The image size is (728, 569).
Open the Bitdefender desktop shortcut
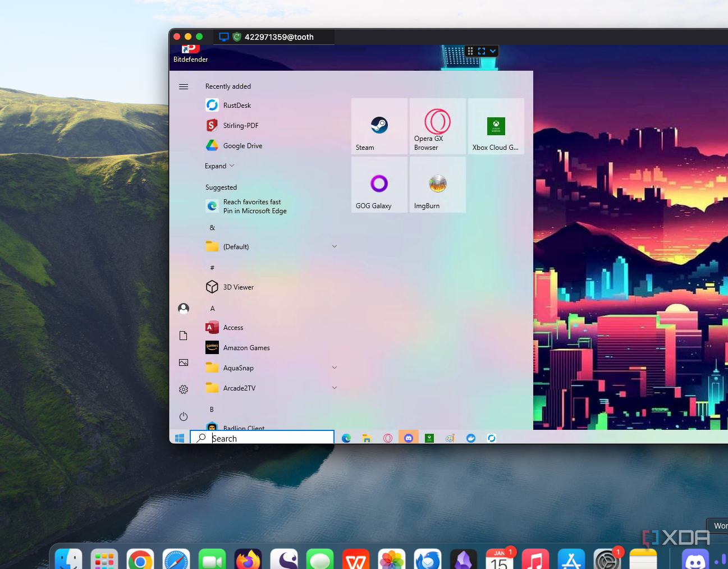(191, 54)
